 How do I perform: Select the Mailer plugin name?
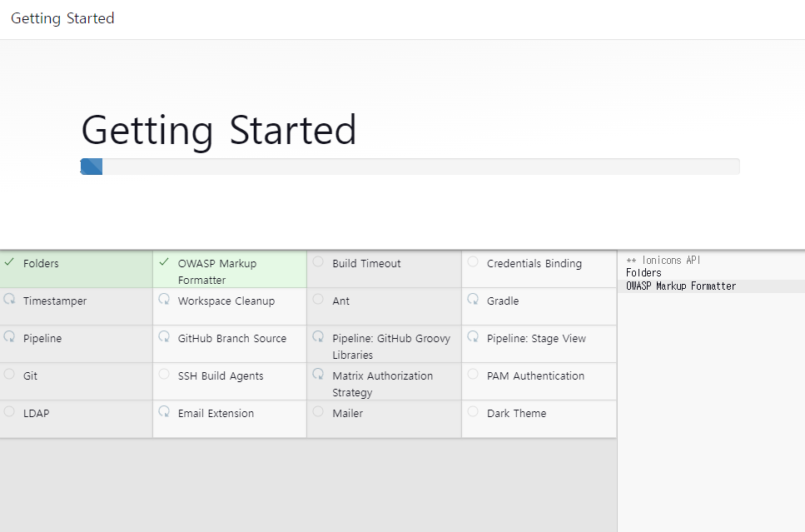click(x=348, y=414)
